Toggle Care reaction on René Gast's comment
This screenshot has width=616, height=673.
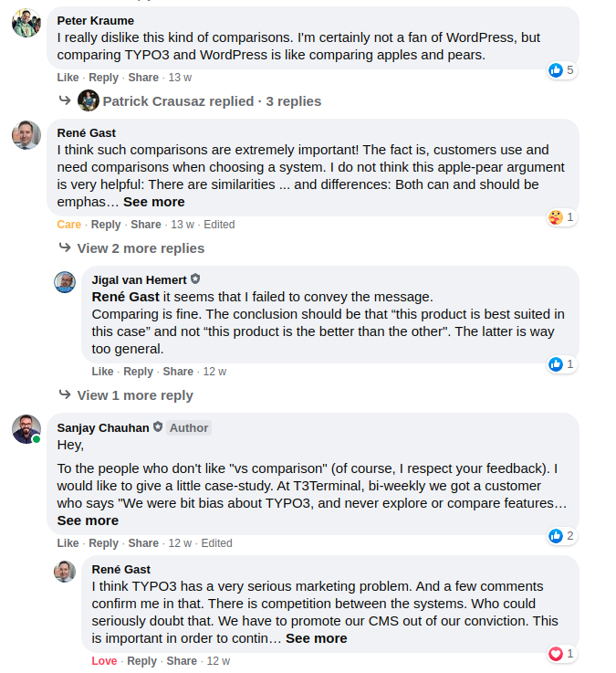tap(69, 225)
